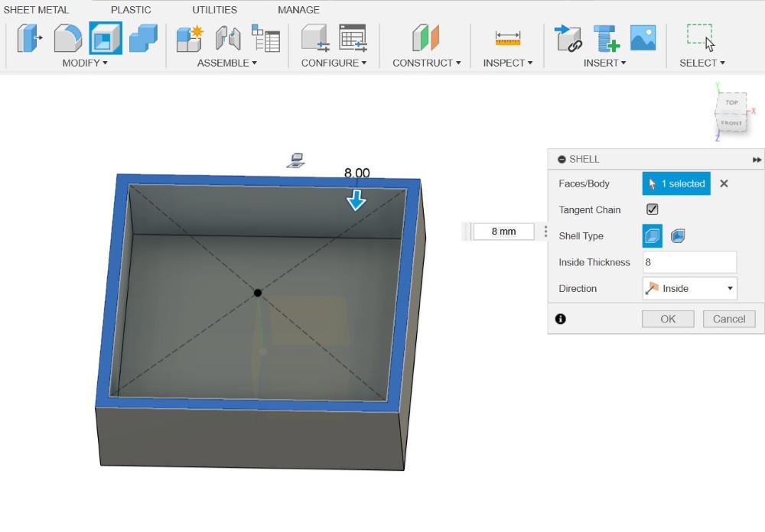765x532 pixels.
Task: Expand the SELECT dropdown menu
Action: point(702,63)
